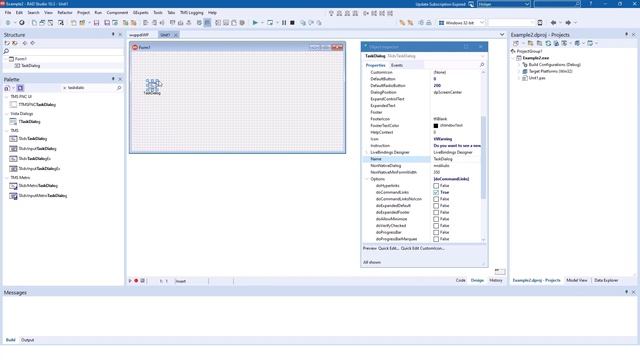Click the first icon in Projects toolbar
Viewport: 640px width, 360px height.
tap(516, 43)
